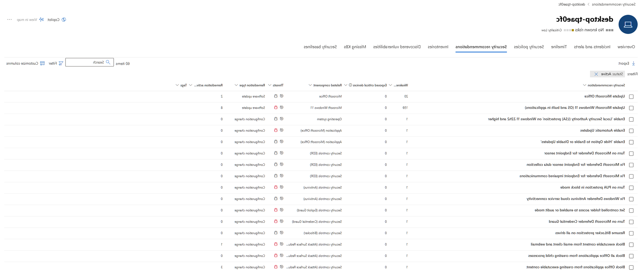The width and height of the screenshot is (644, 272).
Task: Select the Security policies tab
Action: coord(529,47)
